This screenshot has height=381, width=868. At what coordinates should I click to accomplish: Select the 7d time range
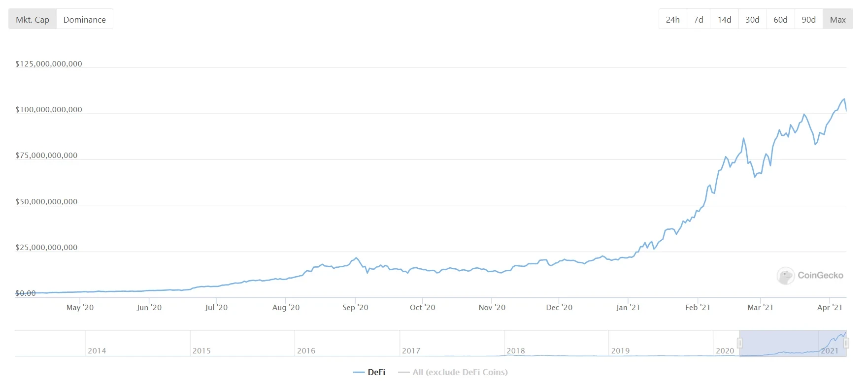(x=699, y=20)
